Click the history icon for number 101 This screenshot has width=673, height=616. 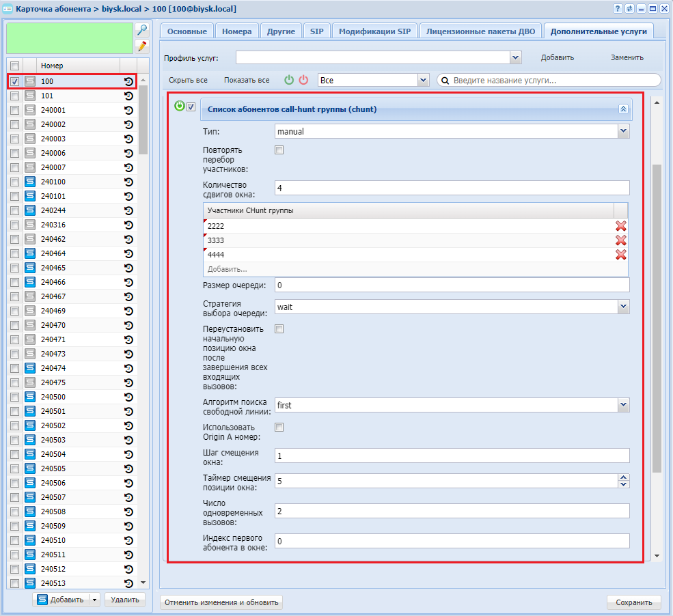[x=128, y=96]
